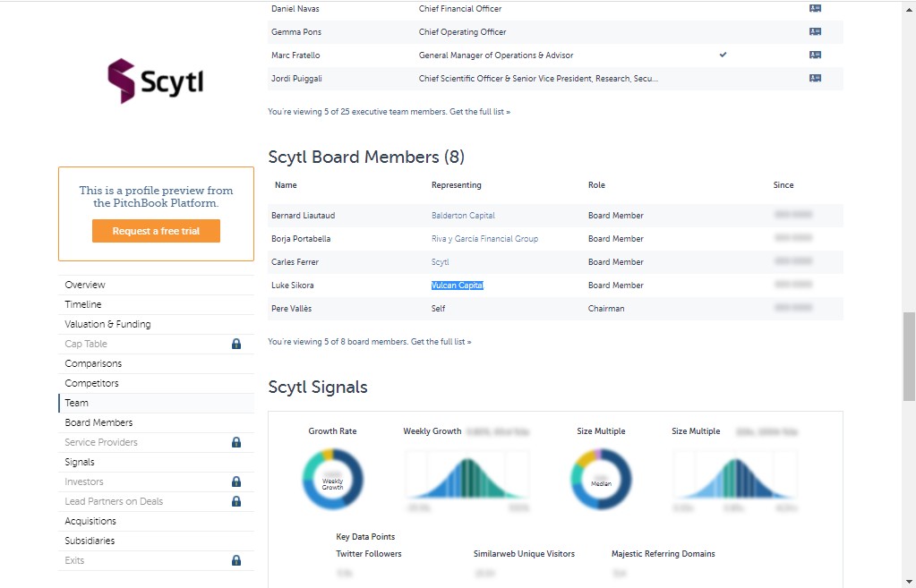916x588 pixels.
Task: Go to Signals section
Action: pos(156,462)
